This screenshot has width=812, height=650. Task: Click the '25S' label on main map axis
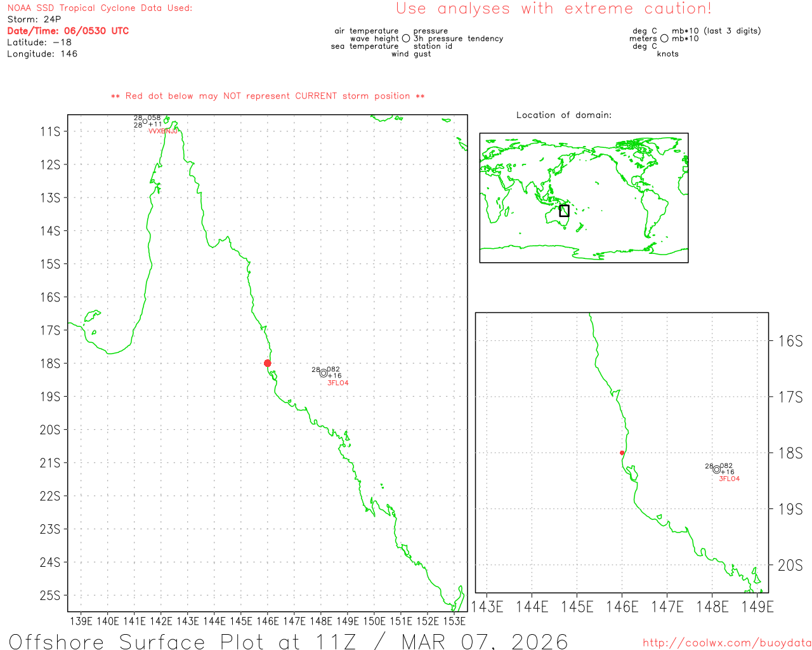point(50,595)
